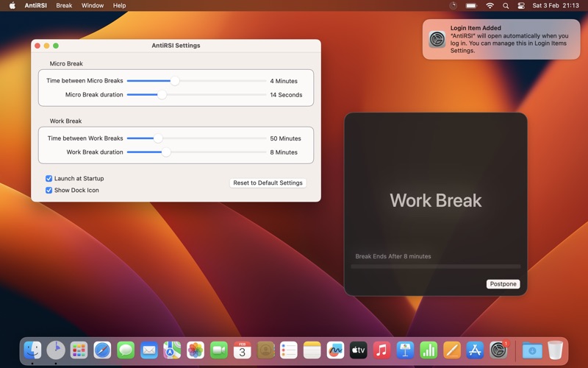588x368 pixels.
Task: Click the '14 Seconds' value
Action: 286,95
